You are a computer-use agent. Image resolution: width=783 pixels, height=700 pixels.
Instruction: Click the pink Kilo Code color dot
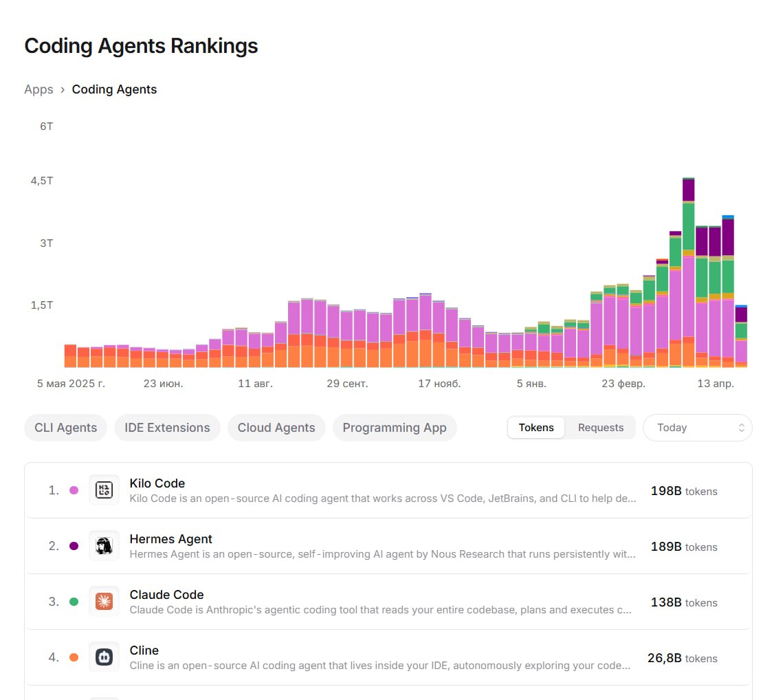pyautogui.click(x=74, y=490)
